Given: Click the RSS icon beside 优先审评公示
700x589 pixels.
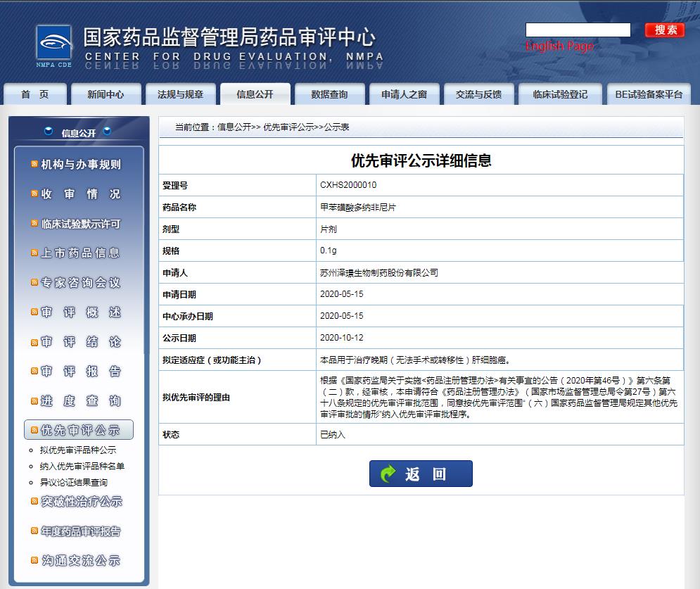Looking at the screenshot, I should 34,430.
